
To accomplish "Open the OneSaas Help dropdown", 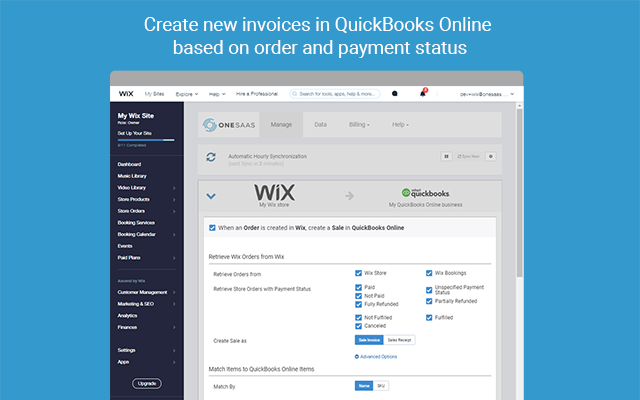I will pyautogui.click(x=400, y=125).
